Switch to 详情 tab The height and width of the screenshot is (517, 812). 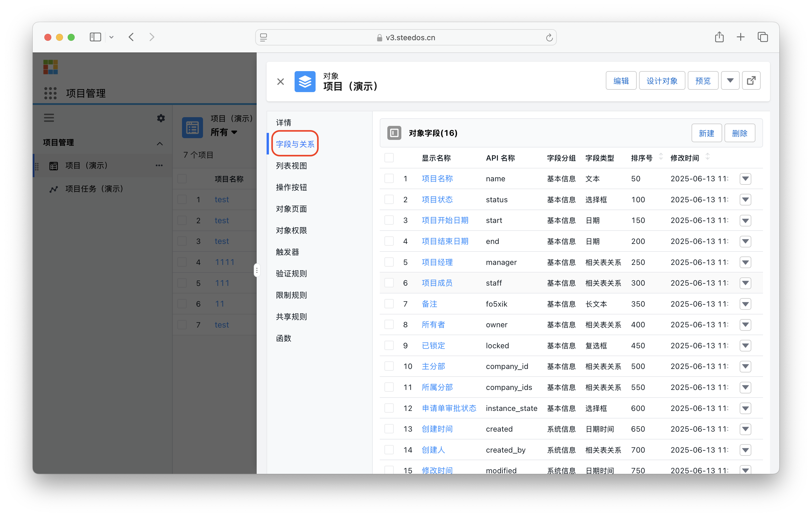[x=283, y=122]
